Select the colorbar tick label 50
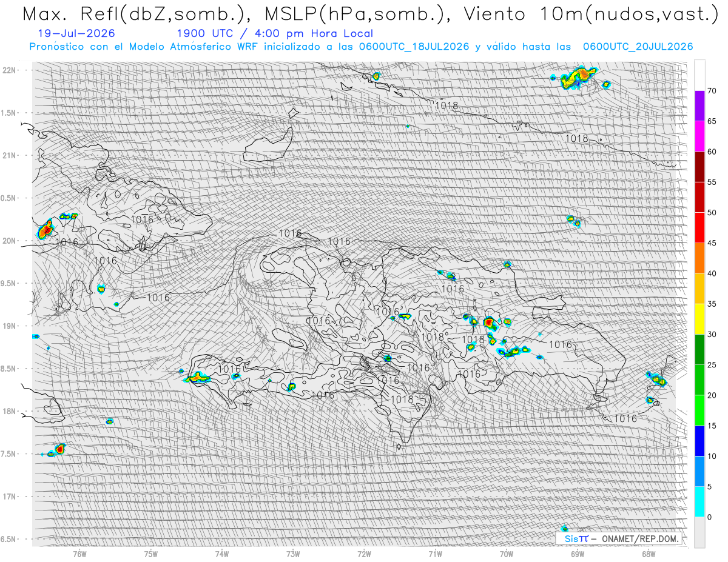 pyautogui.click(x=712, y=213)
